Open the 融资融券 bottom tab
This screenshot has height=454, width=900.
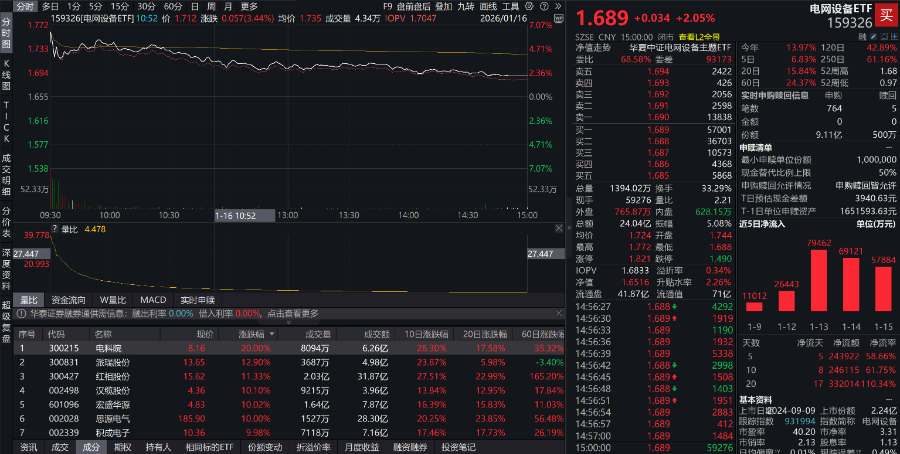click(410, 447)
